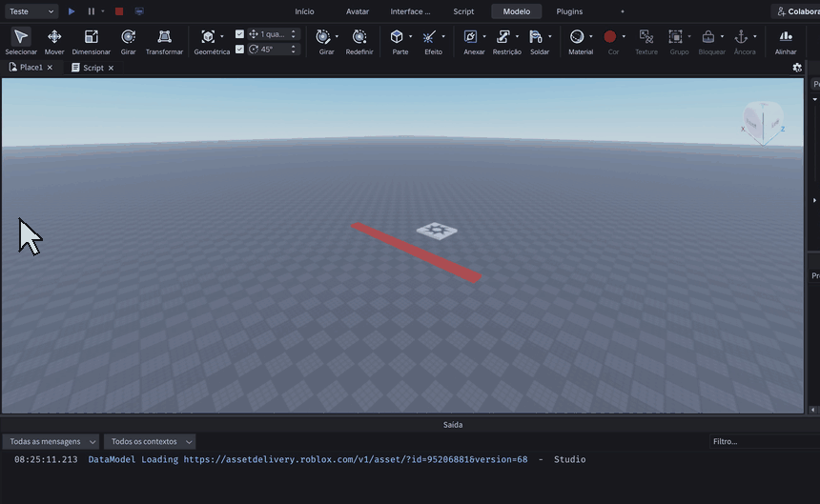
Task: Click the client/server view monitor icon
Action: point(139,11)
